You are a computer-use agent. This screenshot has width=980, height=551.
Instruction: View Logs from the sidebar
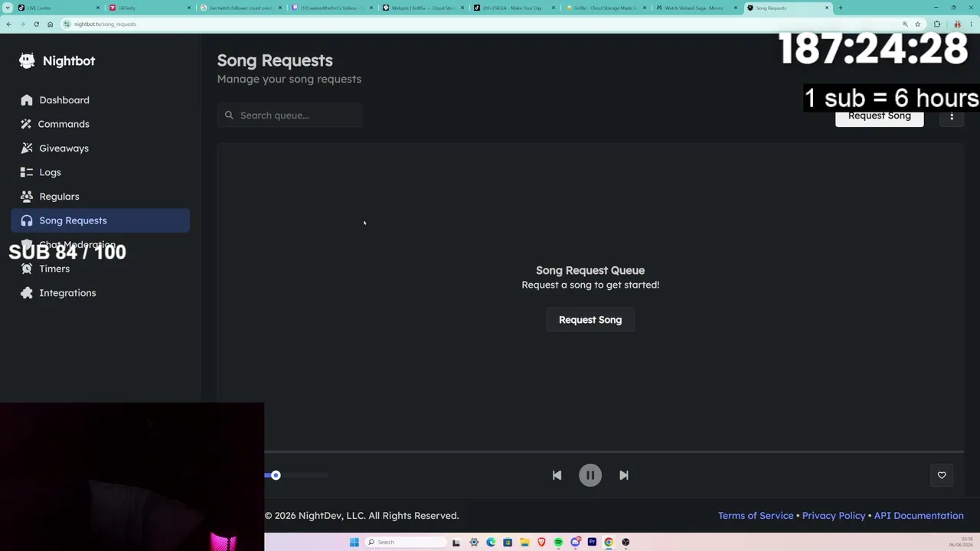[x=100, y=172]
